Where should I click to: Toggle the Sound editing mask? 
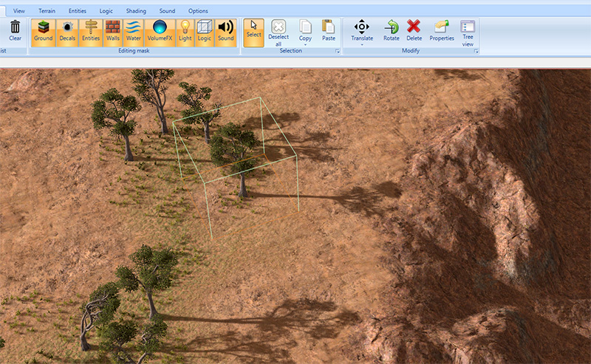click(x=226, y=32)
